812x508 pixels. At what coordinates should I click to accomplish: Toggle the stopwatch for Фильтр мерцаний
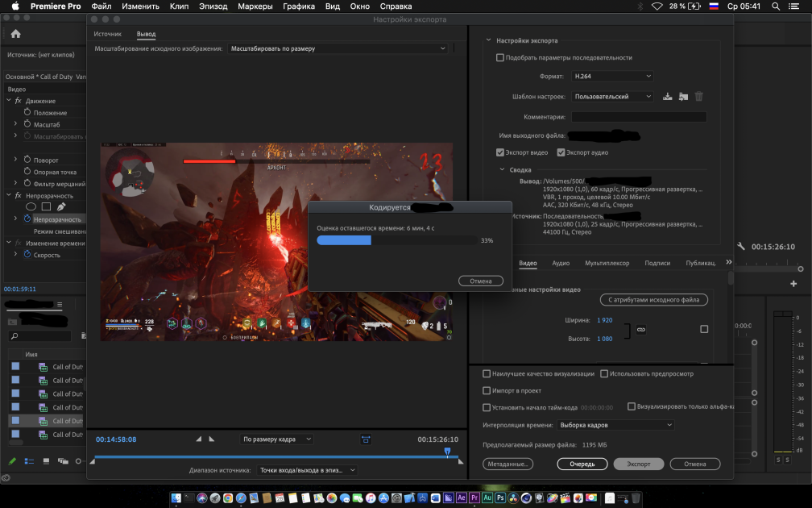pyautogui.click(x=27, y=183)
